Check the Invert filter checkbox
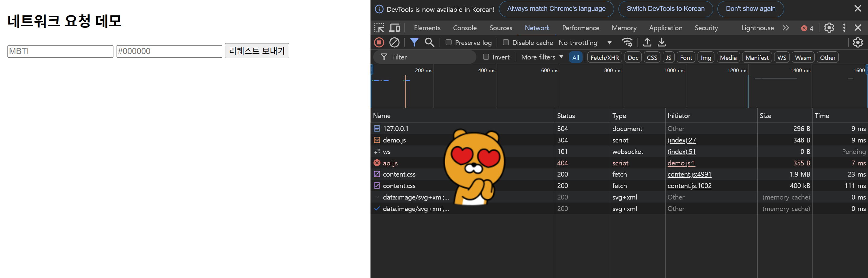 pos(486,57)
